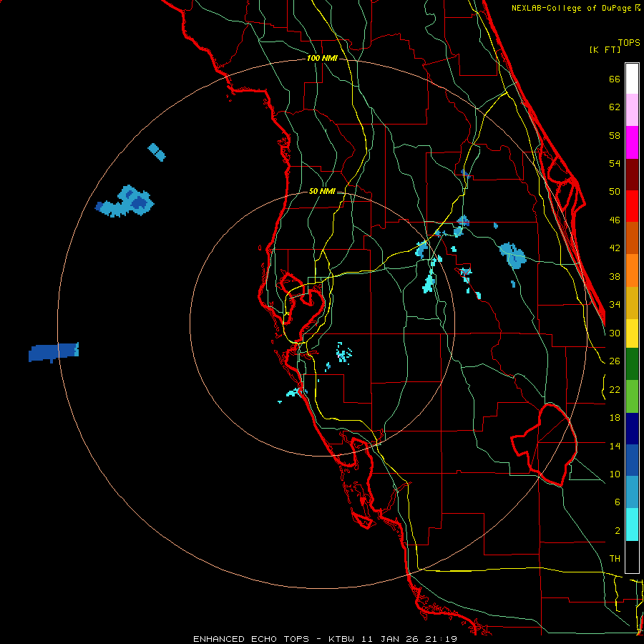This screenshot has width=644, height=644.
Task: Click the magenta legend color band
Action: (x=632, y=142)
